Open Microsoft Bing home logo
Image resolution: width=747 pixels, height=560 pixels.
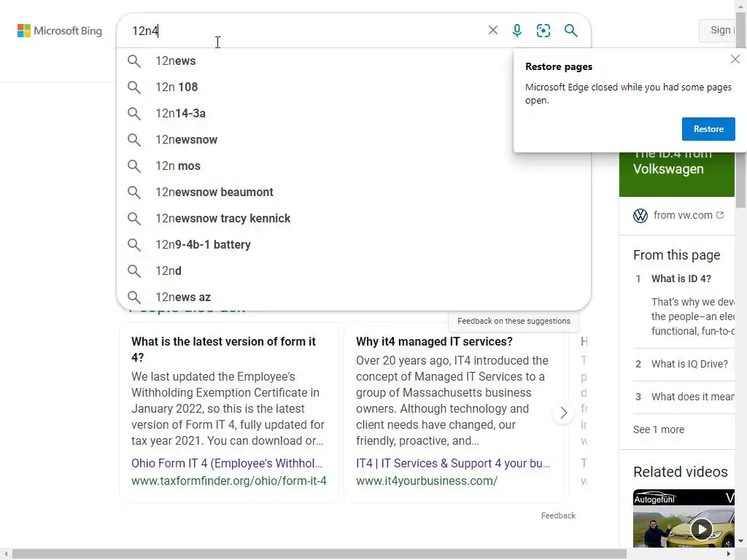click(x=60, y=31)
